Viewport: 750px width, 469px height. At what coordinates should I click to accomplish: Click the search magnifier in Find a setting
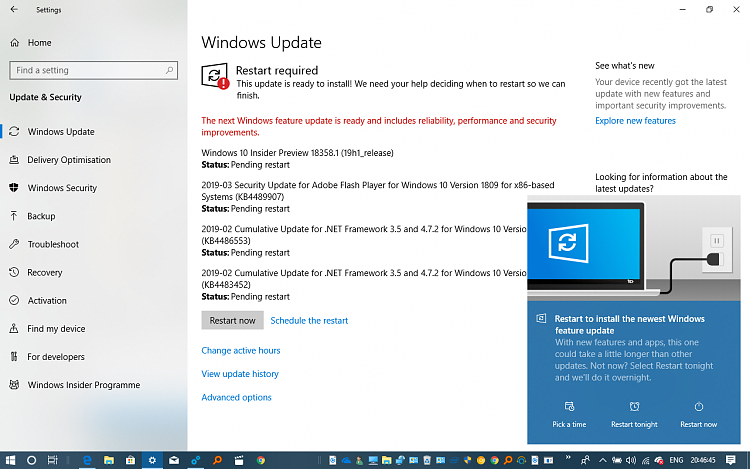[169, 70]
